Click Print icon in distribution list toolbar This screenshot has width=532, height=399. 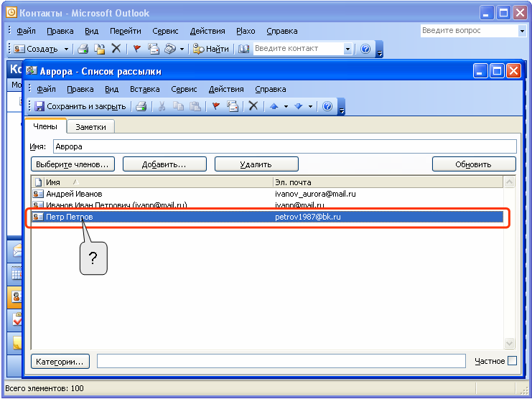click(x=141, y=106)
